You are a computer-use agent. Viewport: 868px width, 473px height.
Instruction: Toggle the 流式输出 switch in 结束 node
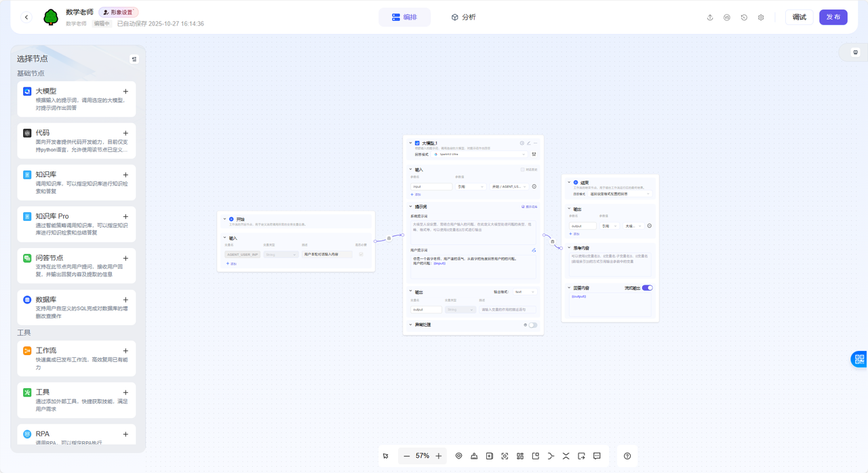(x=648, y=288)
